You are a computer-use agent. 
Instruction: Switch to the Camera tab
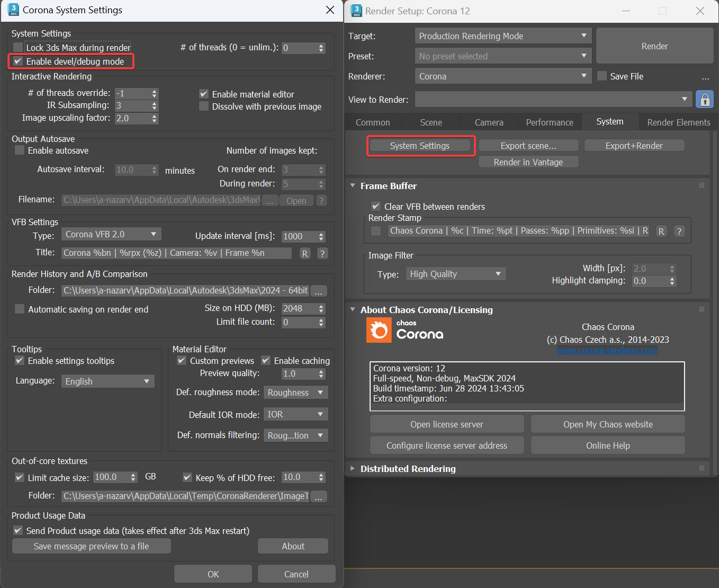point(489,122)
